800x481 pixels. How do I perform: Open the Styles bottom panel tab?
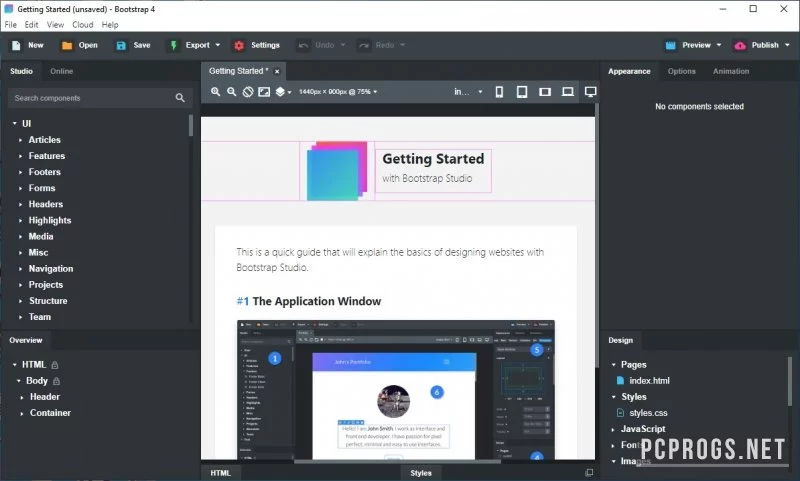click(421, 473)
